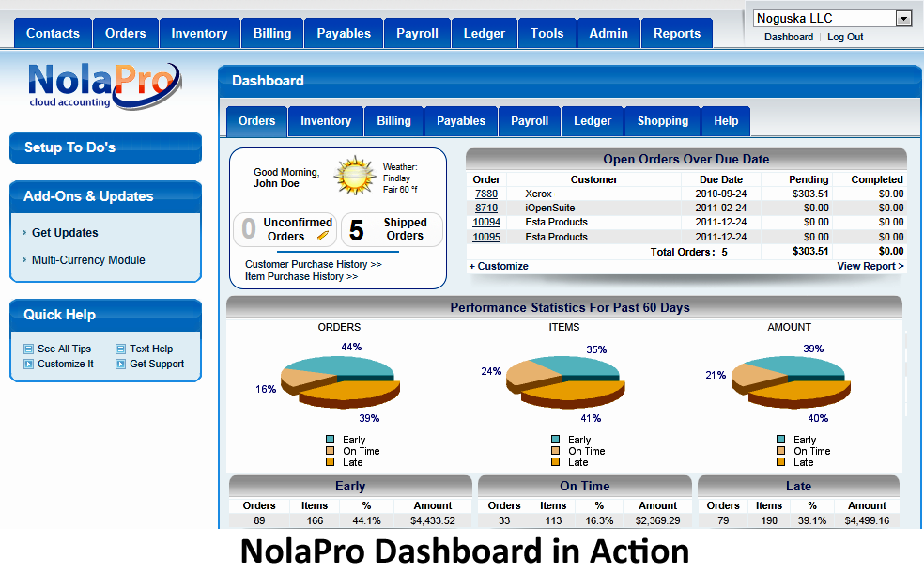Open the Noguska LLC company dropdown
Viewport: 924px width, 574px height.
[x=903, y=19]
